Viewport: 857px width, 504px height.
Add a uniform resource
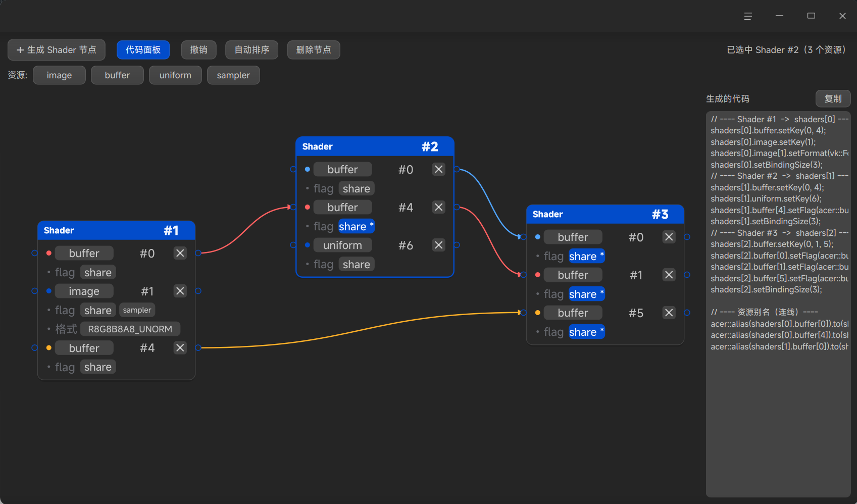click(175, 75)
